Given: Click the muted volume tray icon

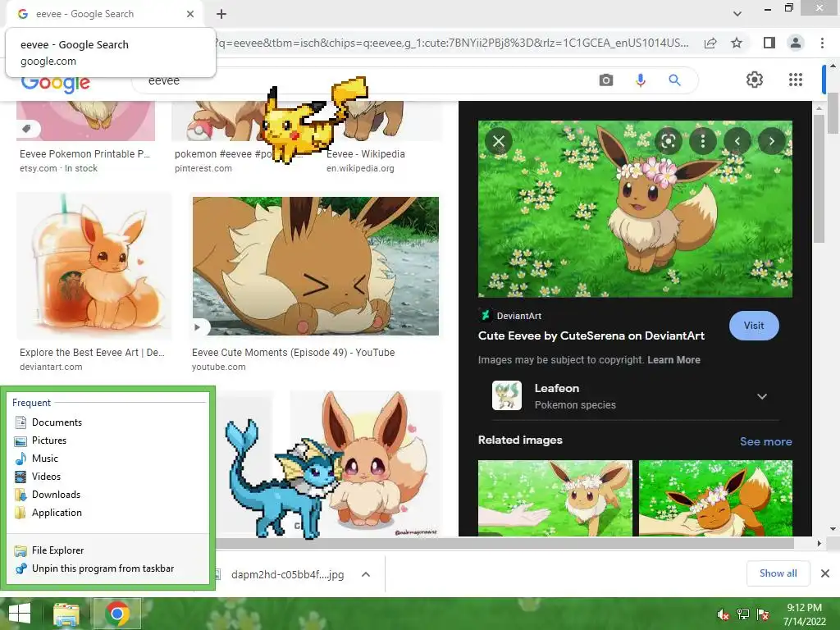Looking at the screenshot, I should point(724,614).
